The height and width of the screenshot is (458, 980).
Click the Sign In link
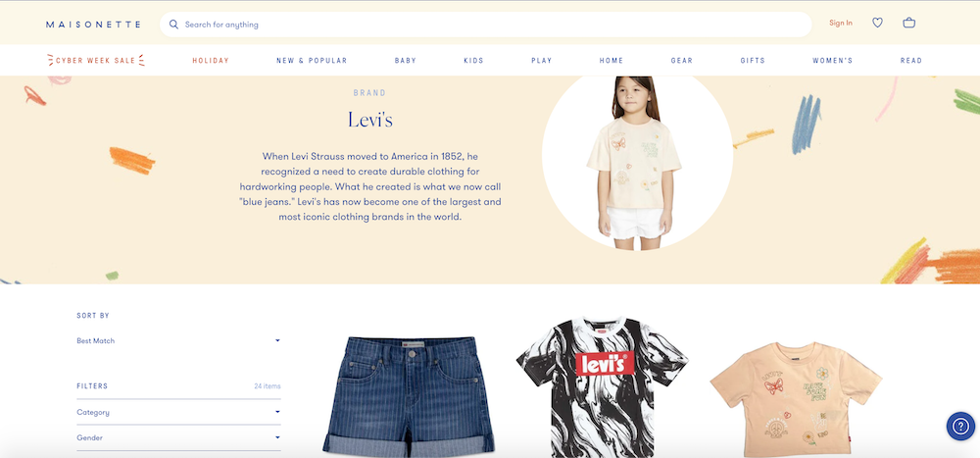point(841,24)
